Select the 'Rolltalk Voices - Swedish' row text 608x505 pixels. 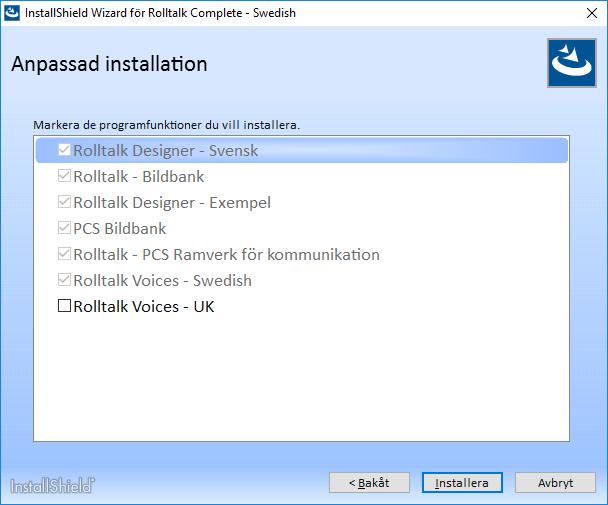click(x=162, y=280)
